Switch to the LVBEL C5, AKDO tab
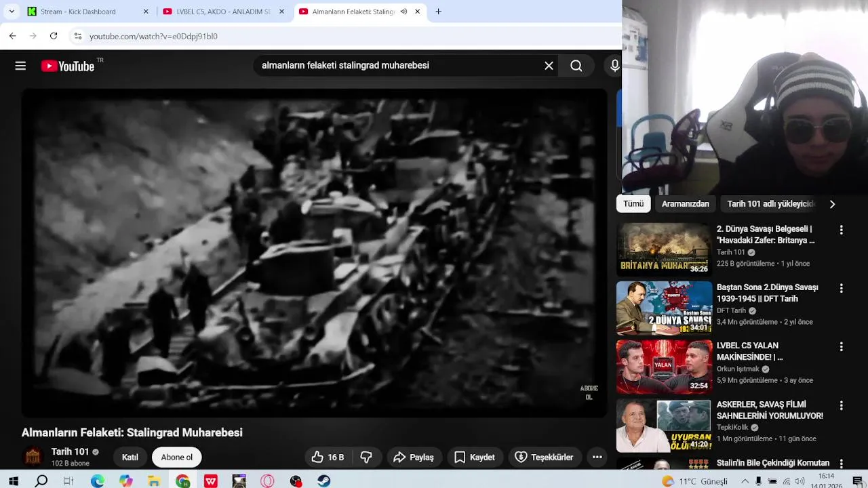 click(224, 12)
